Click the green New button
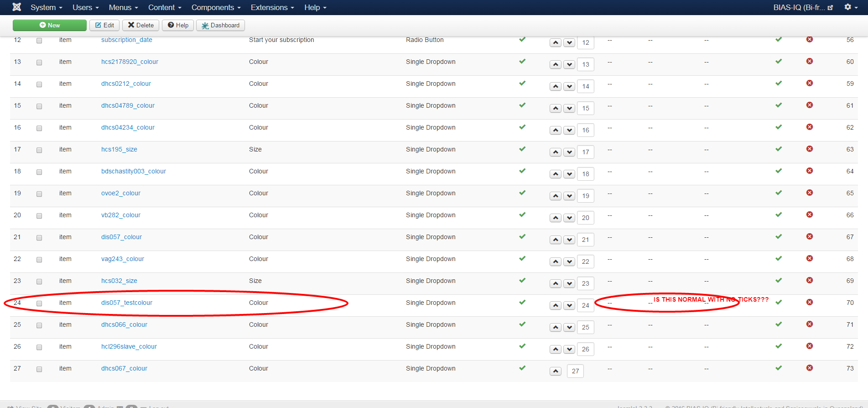Viewport: 868px width, 408px height. tap(50, 25)
